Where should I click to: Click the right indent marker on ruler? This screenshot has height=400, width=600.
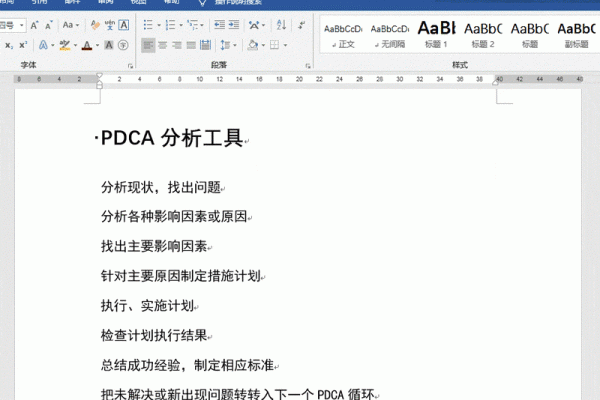click(x=496, y=83)
